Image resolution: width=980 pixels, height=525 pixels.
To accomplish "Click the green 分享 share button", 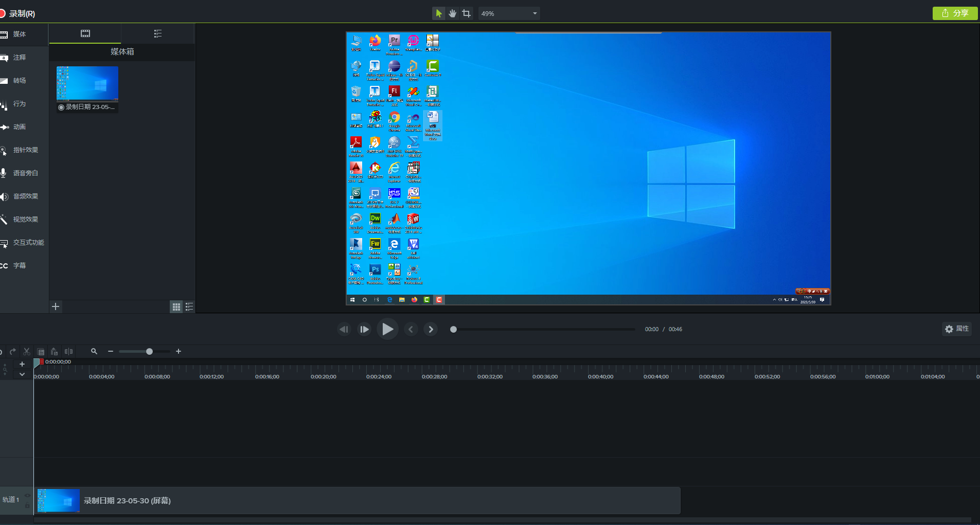I will (955, 13).
